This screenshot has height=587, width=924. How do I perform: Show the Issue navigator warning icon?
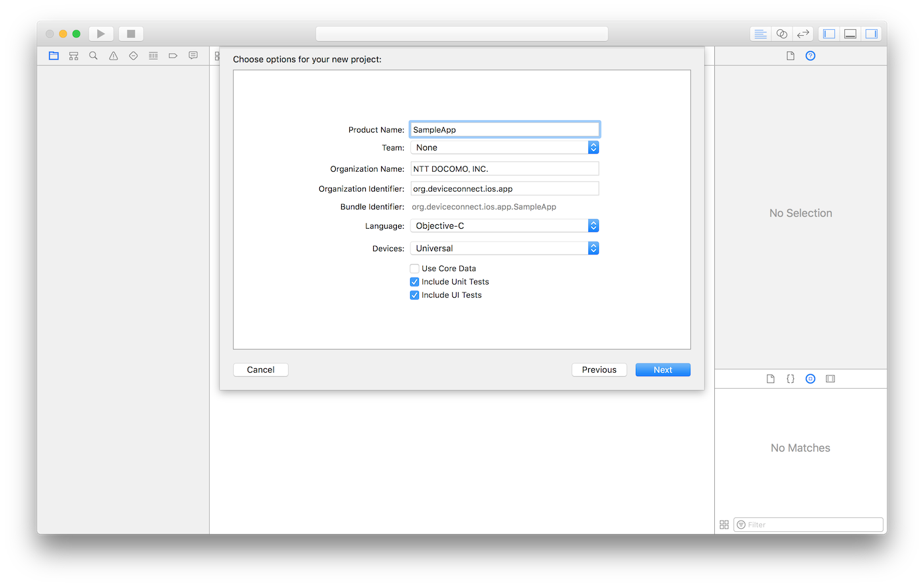pyautogui.click(x=114, y=56)
